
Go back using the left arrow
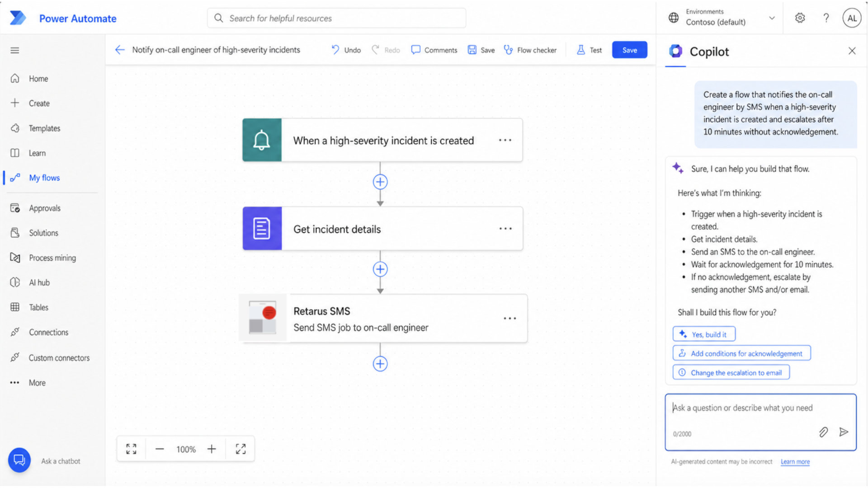pos(119,50)
